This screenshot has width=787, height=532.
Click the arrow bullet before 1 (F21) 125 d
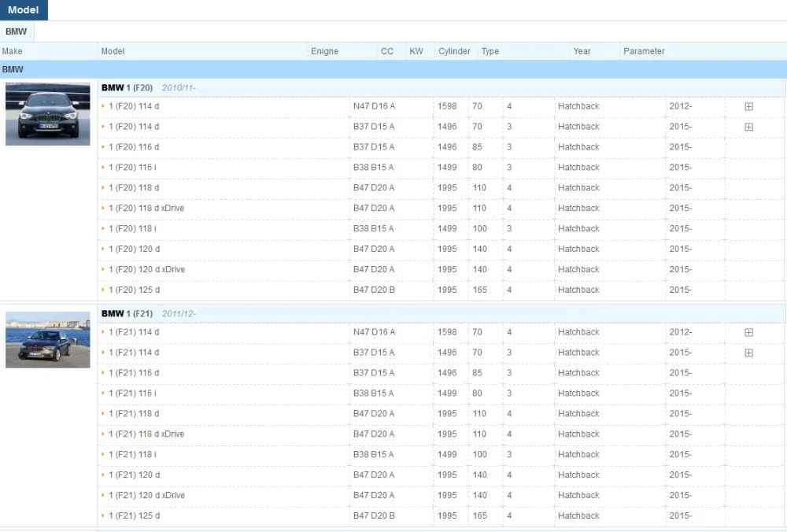point(103,515)
